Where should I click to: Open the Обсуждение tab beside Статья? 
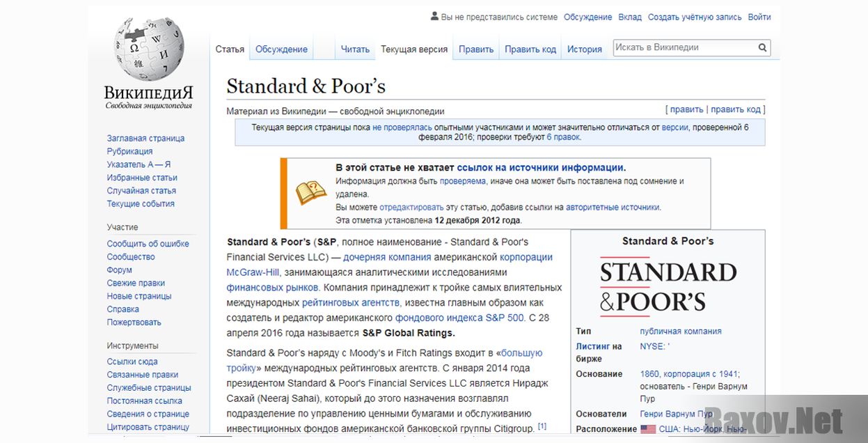tap(281, 49)
